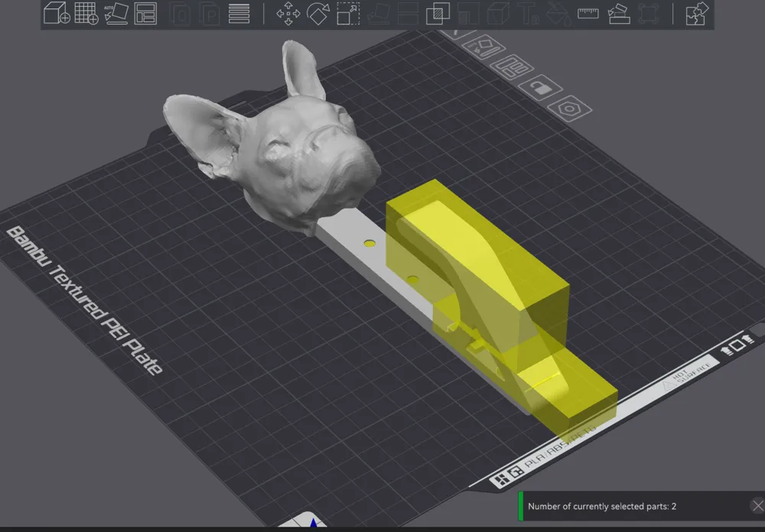The height and width of the screenshot is (532, 765).
Task: Select the Lay on face tool
Action: [x=378, y=14]
